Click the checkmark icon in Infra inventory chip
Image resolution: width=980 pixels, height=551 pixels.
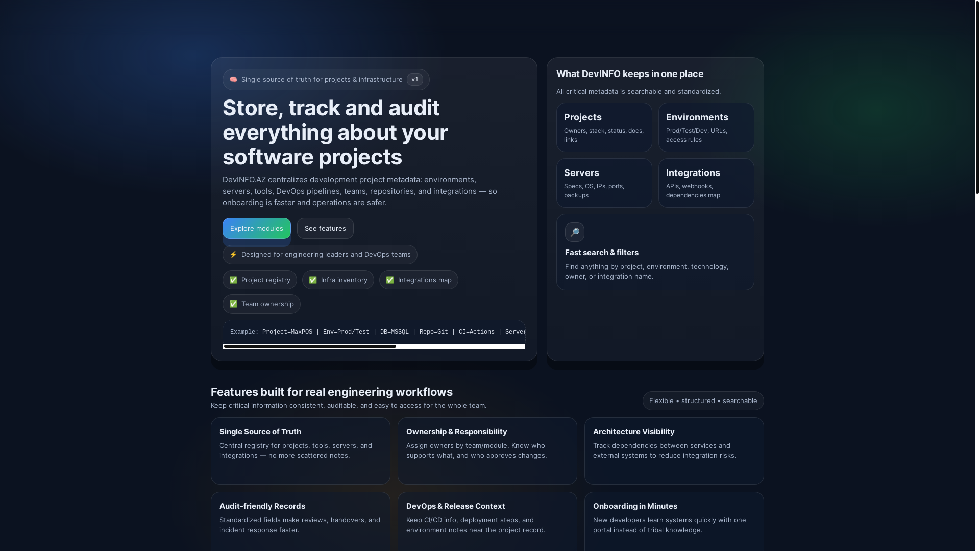(x=313, y=280)
